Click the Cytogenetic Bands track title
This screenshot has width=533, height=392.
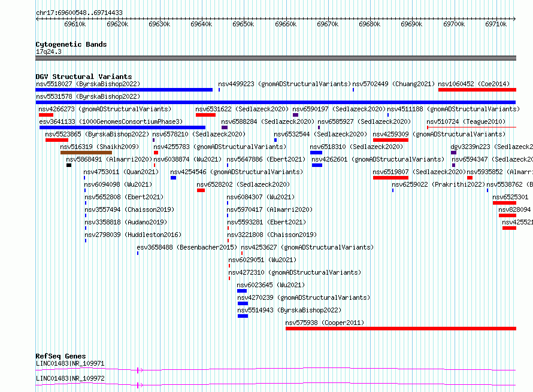pos(71,44)
